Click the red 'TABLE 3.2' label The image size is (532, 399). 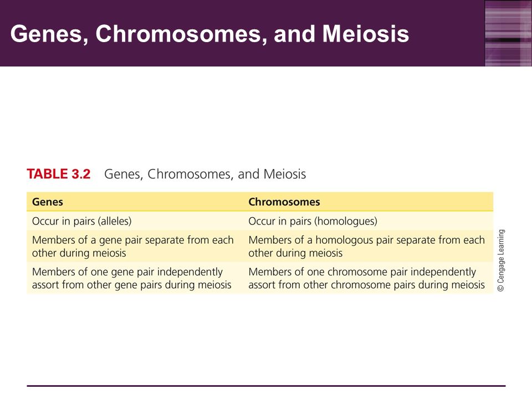[x=59, y=174]
